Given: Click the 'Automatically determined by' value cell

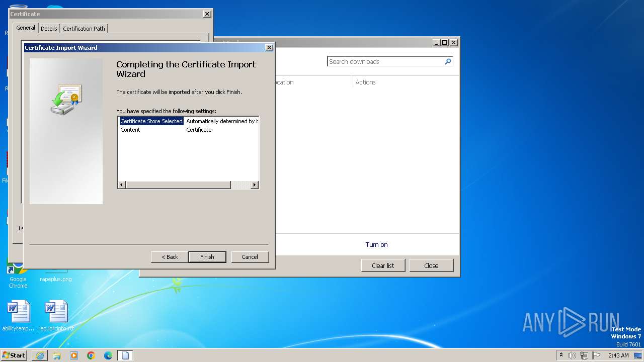Looking at the screenshot, I should [x=222, y=121].
